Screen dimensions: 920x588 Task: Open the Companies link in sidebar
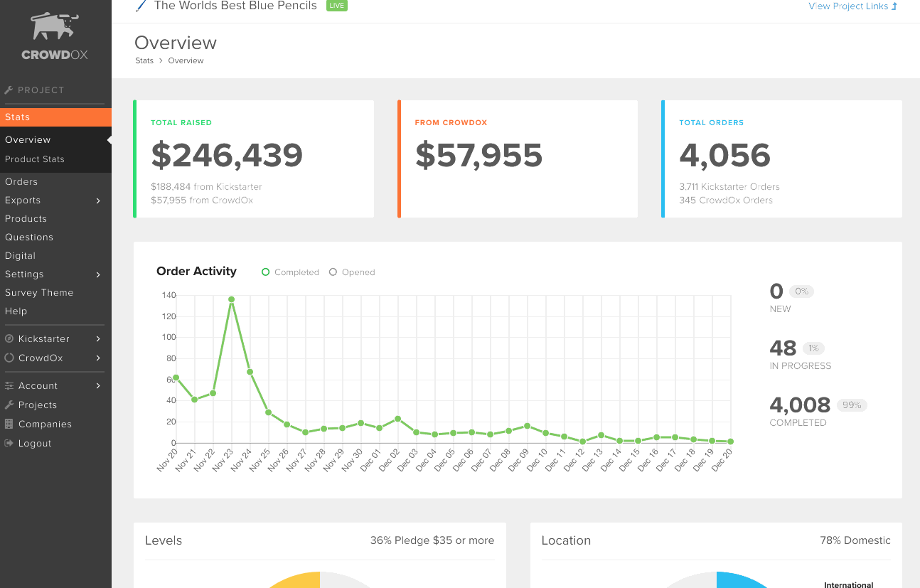click(x=45, y=424)
